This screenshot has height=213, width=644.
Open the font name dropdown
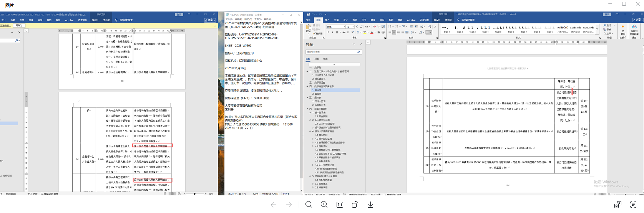click(x=344, y=27)
